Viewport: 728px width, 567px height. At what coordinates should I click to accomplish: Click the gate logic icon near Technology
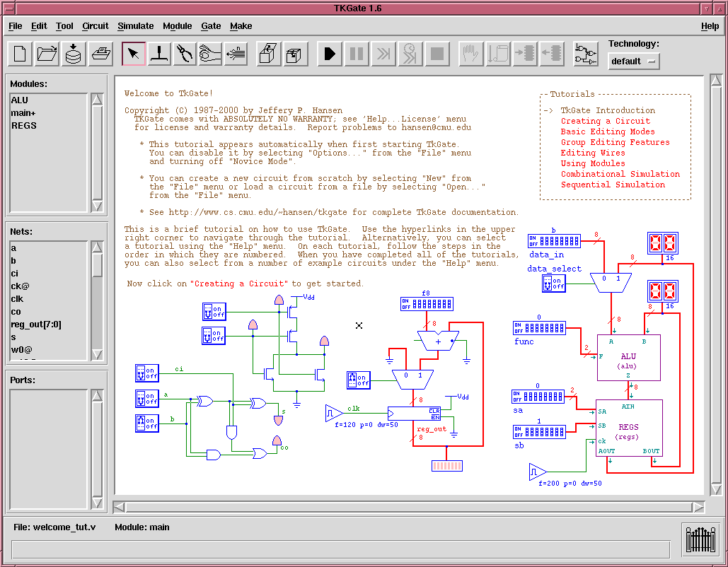coord(585,54)
